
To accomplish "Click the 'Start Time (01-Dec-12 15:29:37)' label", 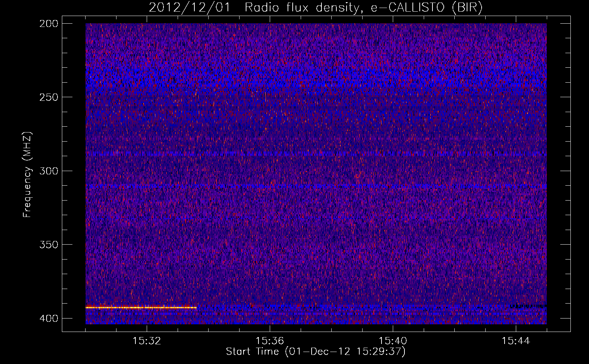I will point(316,352).
